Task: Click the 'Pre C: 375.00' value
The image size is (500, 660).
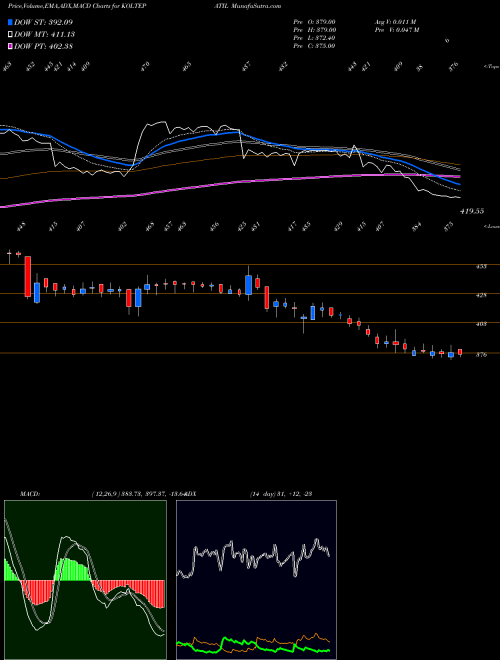Action: point(314,46)
